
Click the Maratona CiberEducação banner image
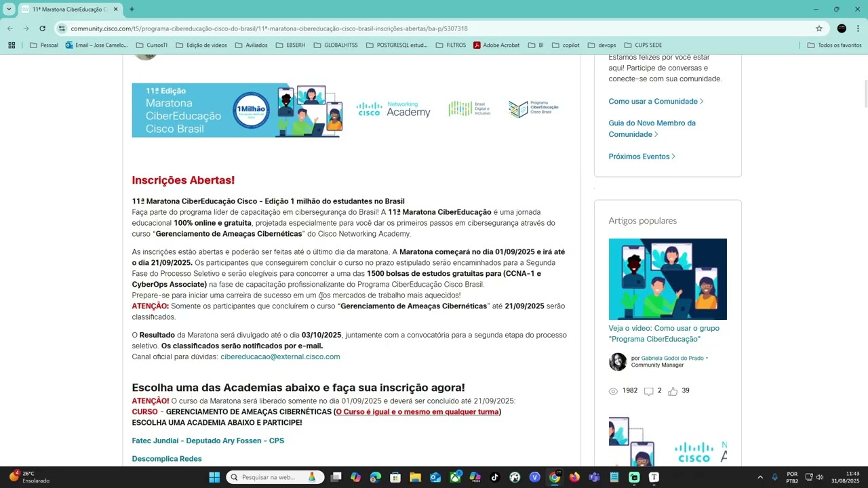coord(237,110)
